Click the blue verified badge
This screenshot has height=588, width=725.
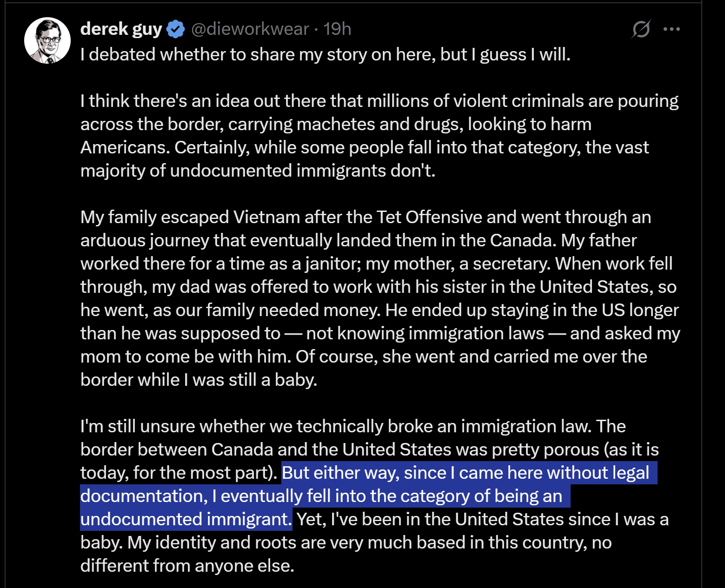coord(176,29)
